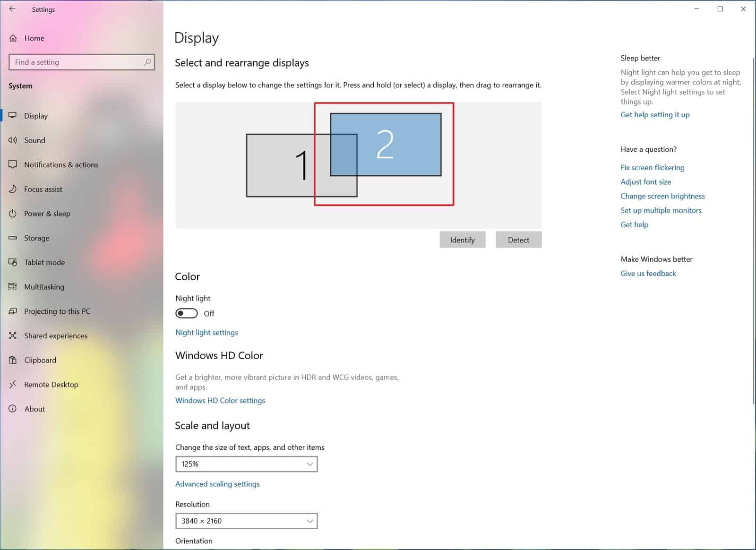
Task: Open Night light settings link
Action: point(206,333)
